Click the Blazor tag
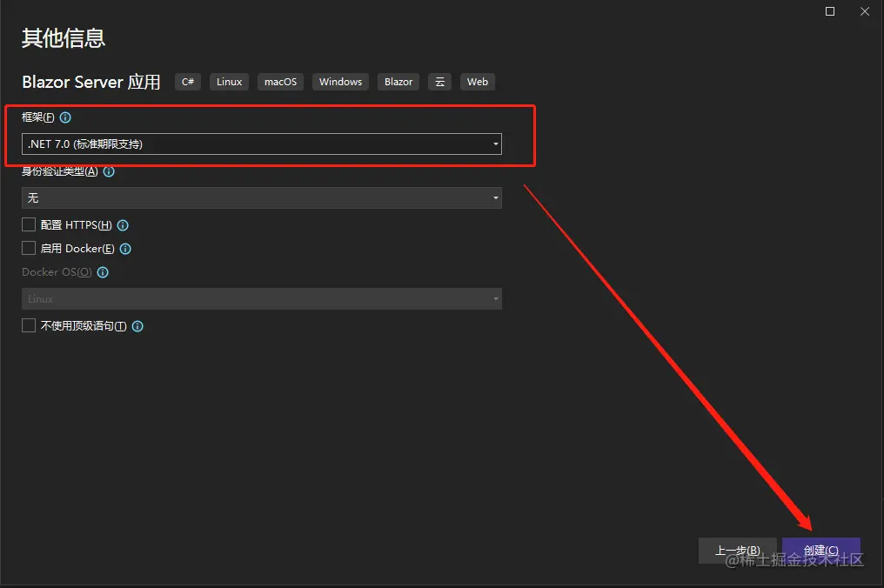This screenshot has height=588, width=884. [398, 82]
